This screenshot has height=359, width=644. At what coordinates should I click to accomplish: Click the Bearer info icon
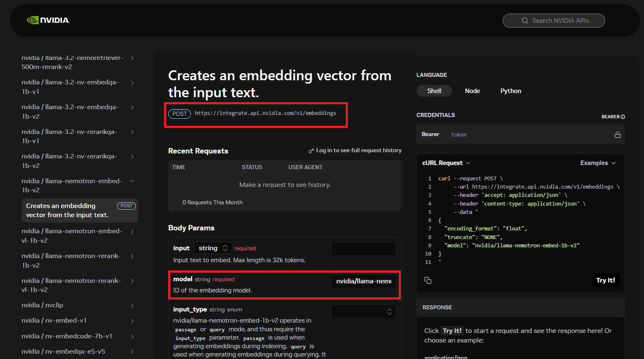click(x=623, y=117)
